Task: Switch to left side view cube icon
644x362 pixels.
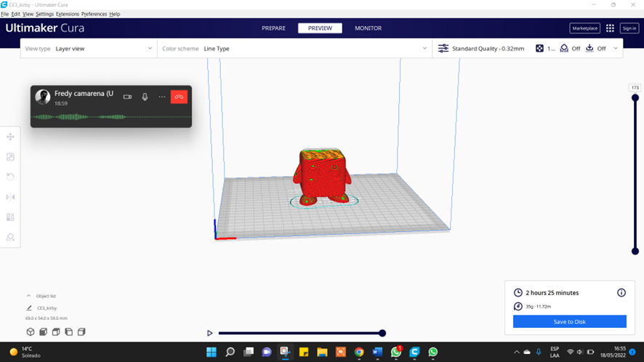Action: (68, 331)
